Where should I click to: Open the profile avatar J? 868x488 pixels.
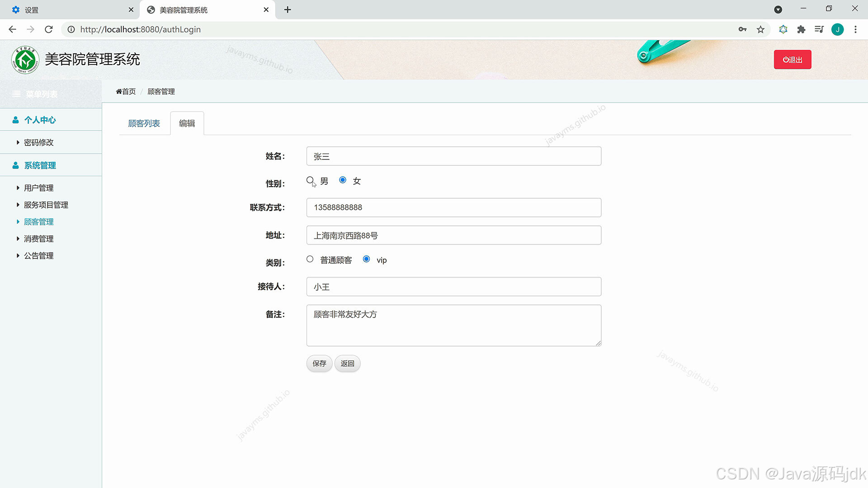[x=837, y=29]
